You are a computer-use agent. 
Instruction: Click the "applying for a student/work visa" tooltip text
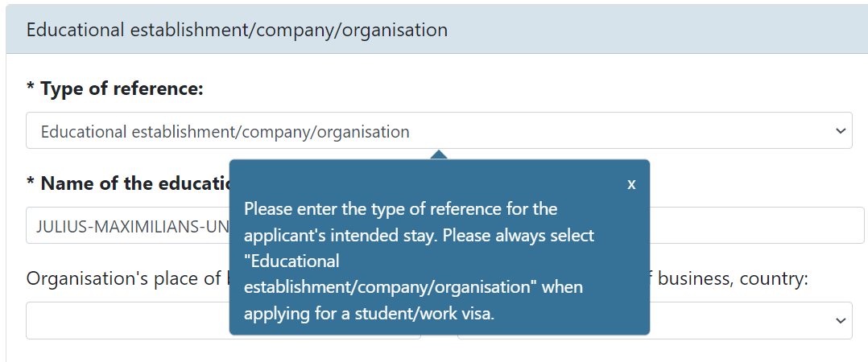click(369, 314)
